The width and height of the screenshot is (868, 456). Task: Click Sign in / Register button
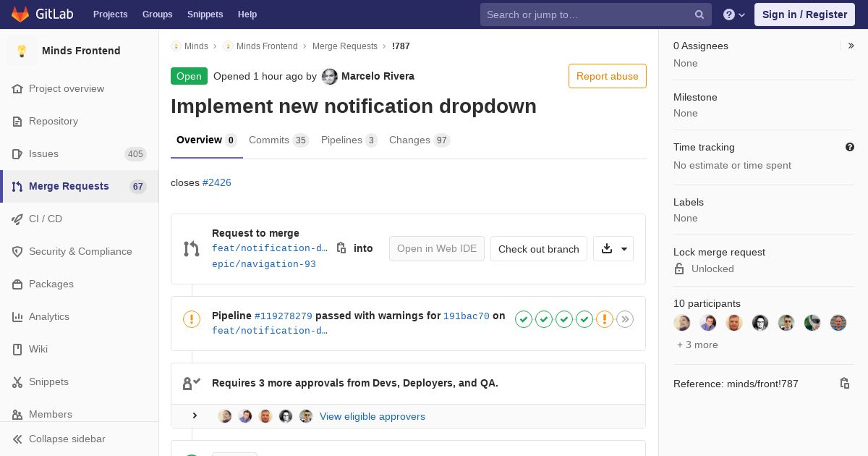click(x=804, y=14)
